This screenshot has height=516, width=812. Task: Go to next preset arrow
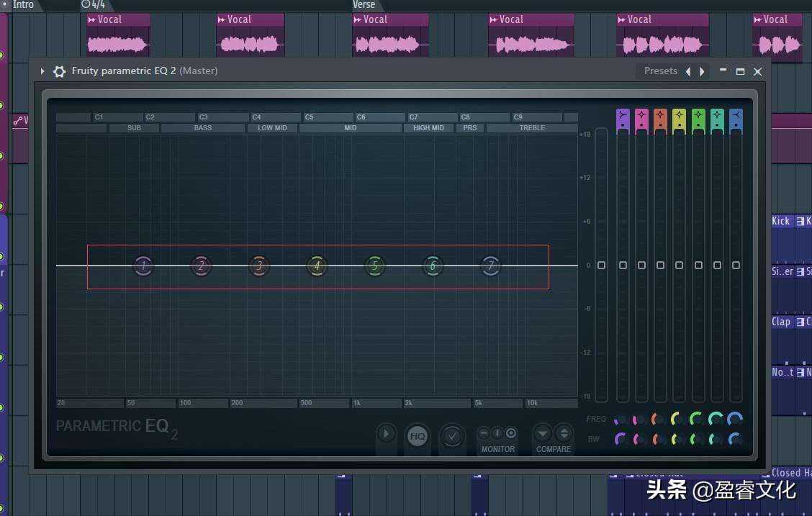703,71
